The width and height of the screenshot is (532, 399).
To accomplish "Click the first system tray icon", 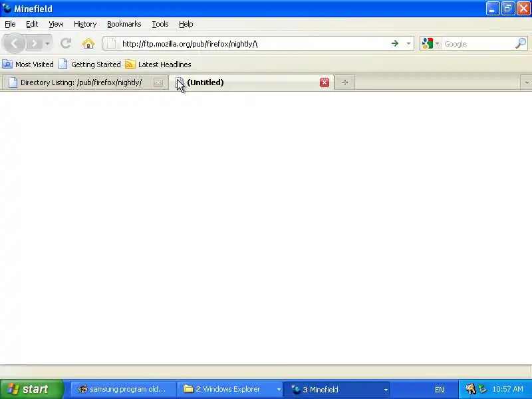I will (470, 389).
